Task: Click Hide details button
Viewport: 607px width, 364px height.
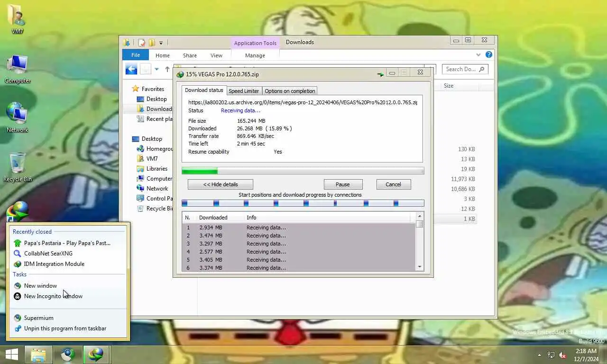Action: pyautogui.click(x=221, y=184)
